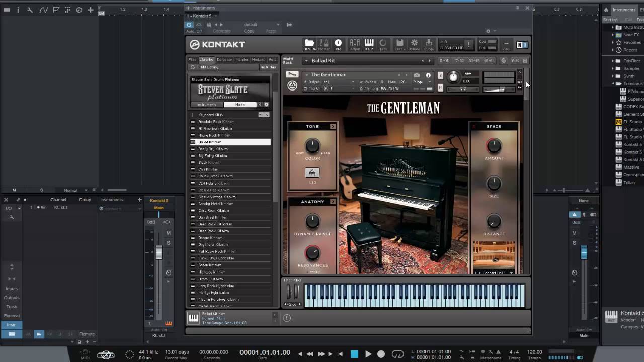Open the Concert Hall reverb preset dropdown
The width and height of the screenshot is (644, 362).
tap(511, 273)
